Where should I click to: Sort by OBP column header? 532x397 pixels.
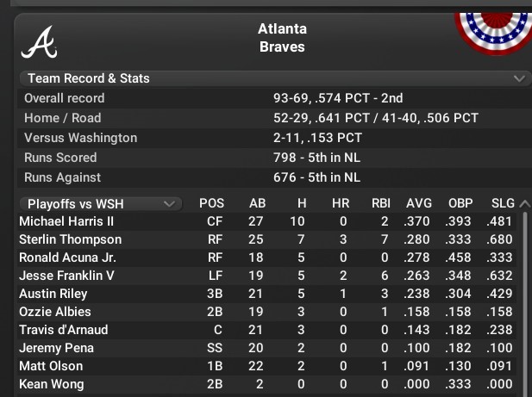(x=460, y=204)
